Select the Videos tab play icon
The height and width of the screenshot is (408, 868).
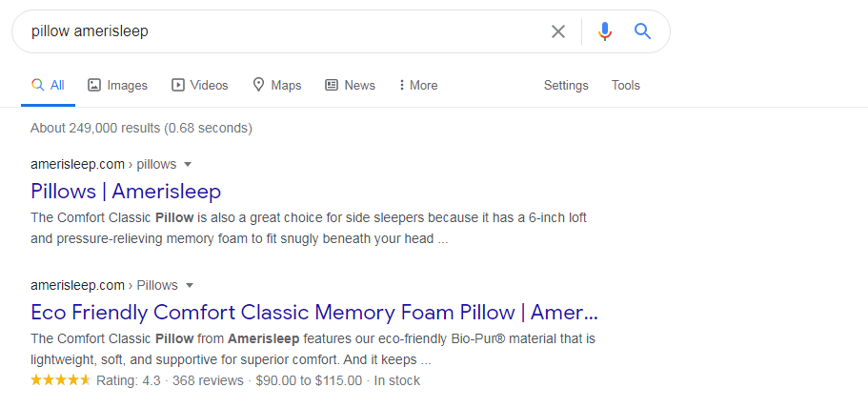177,85
